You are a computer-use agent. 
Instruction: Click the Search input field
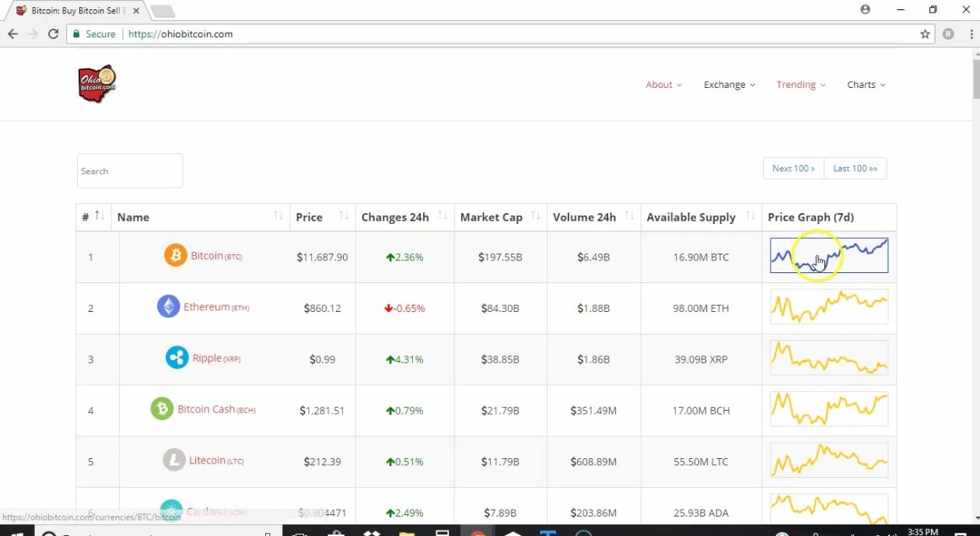[130, 171]
